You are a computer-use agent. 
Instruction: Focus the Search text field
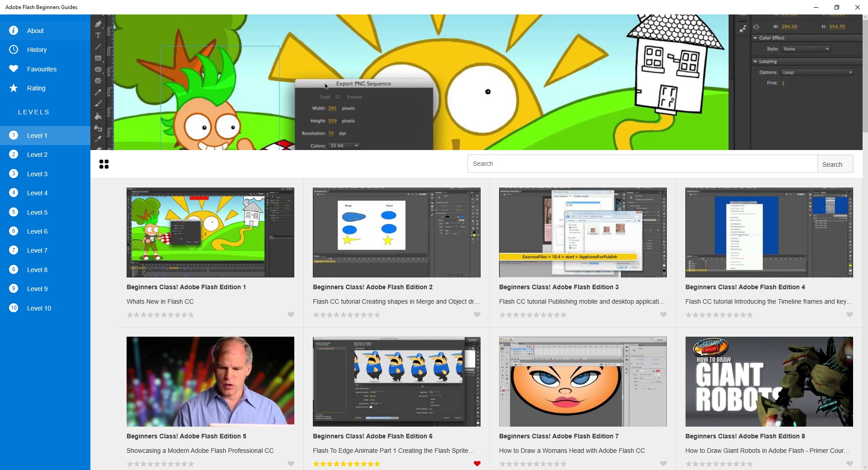pos(642,164)
